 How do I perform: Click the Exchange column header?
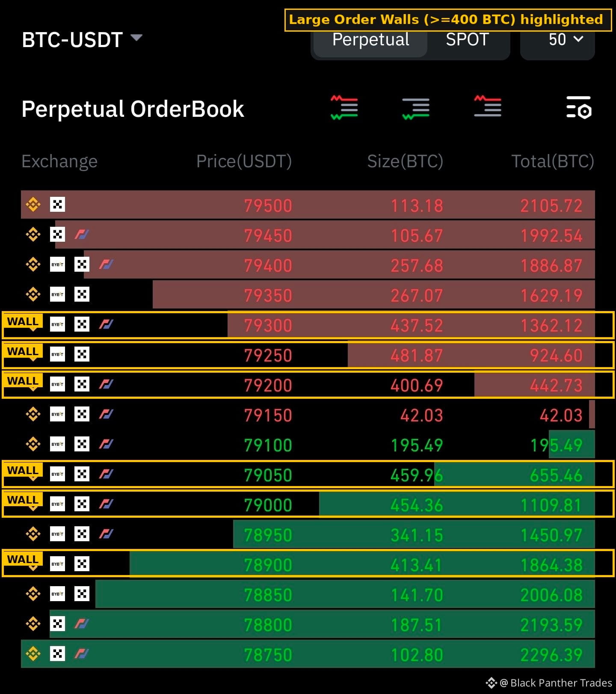coord(59,161)
